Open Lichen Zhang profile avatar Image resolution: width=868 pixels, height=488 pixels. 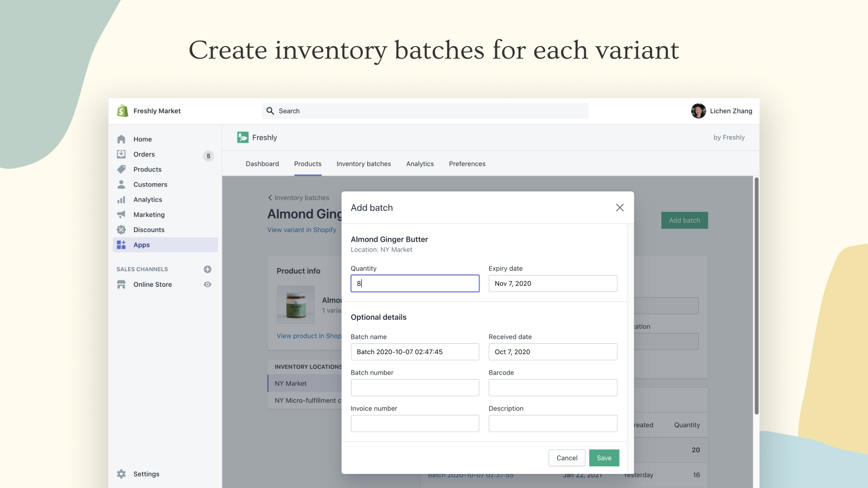point(698,111)
